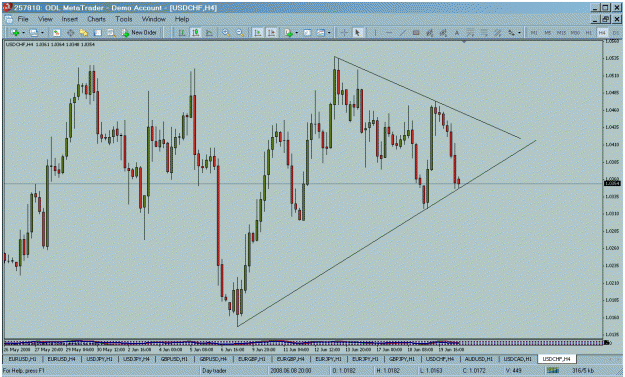This screenshot has width=625, height=377.
Task: Select the Trendline drawing tool
Action: (x=403, y=33)
